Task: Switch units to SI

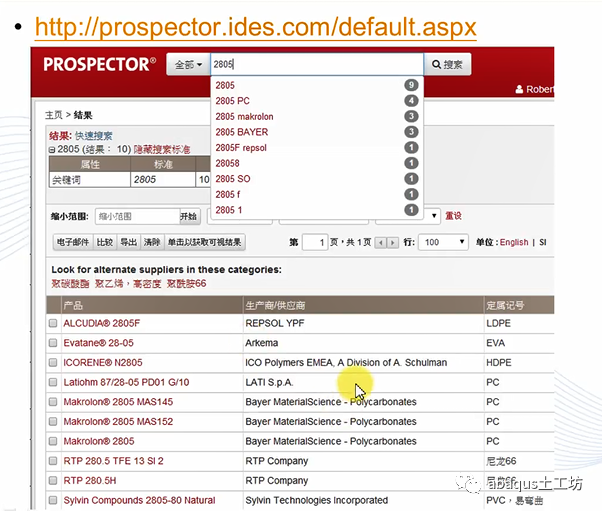Action: pyautogui.click(x=542, y=242)
